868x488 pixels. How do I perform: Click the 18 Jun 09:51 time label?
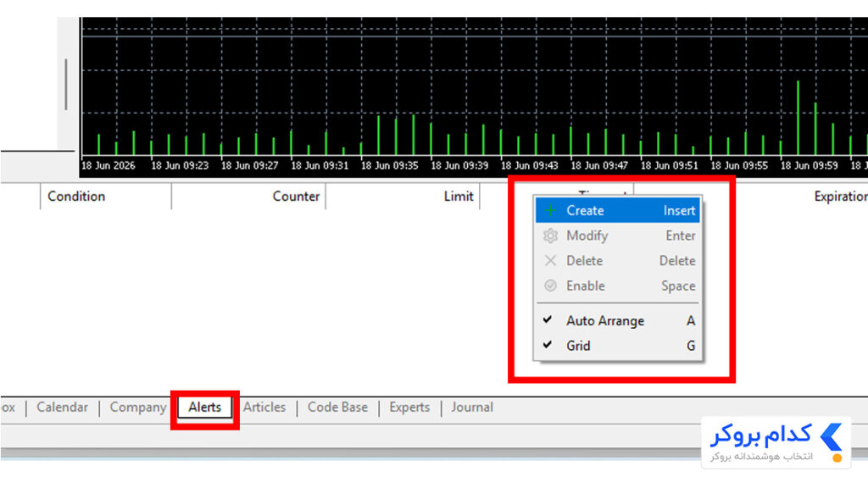[x=670, y=165]
